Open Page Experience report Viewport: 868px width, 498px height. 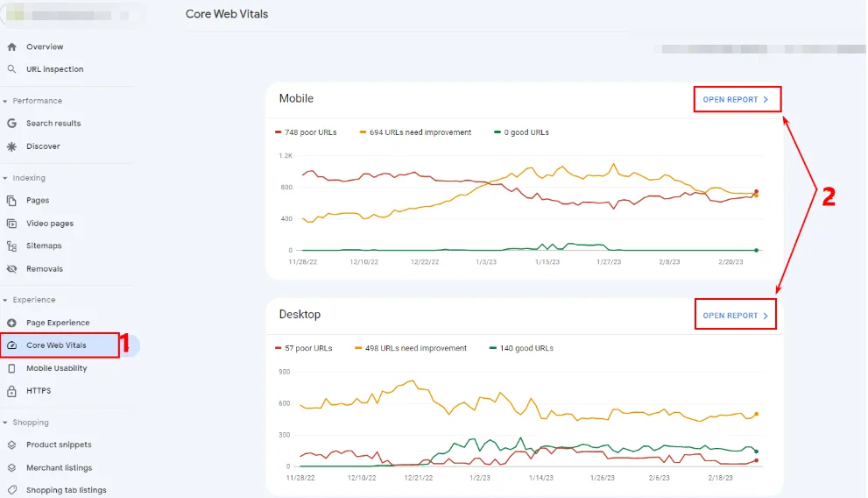58,323
